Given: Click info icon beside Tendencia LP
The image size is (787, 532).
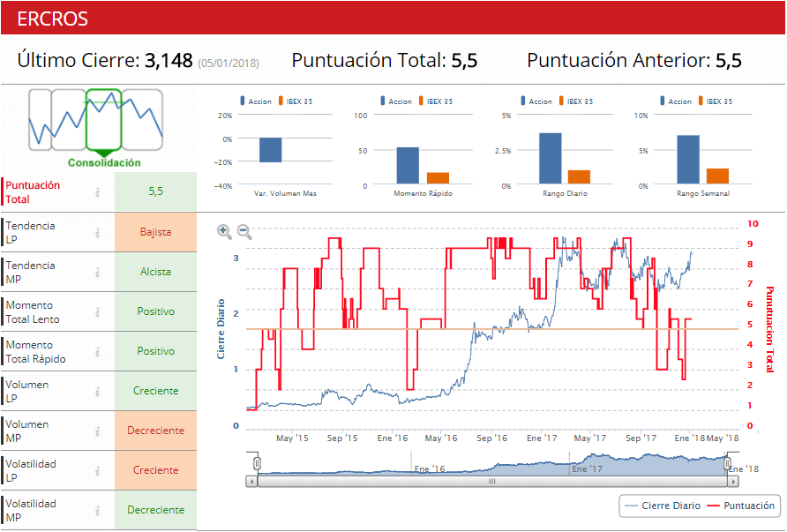Looking at the screenshot, I should tap(98, 232).
